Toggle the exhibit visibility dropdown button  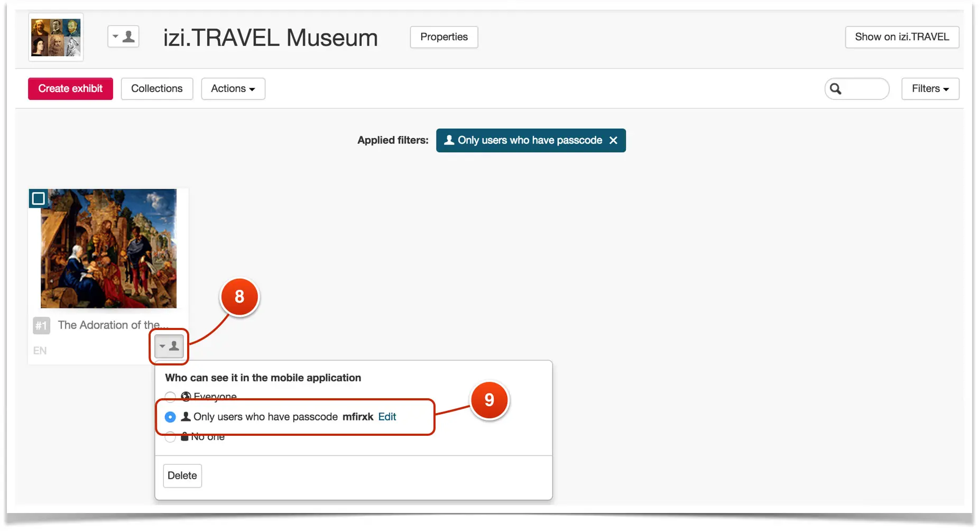click(x=169, y=346)
